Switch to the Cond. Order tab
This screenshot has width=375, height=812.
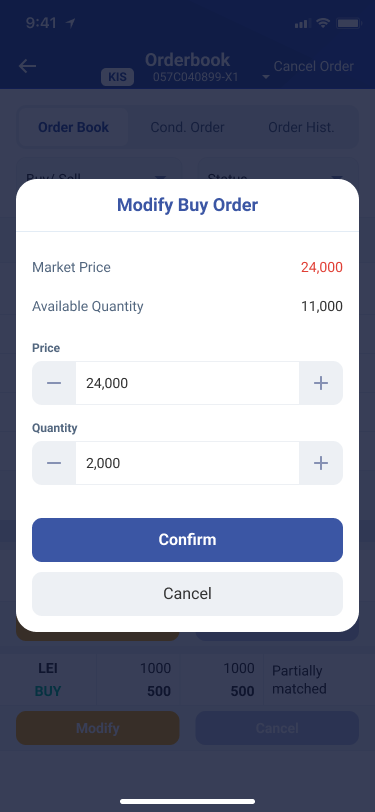[188, 127]
